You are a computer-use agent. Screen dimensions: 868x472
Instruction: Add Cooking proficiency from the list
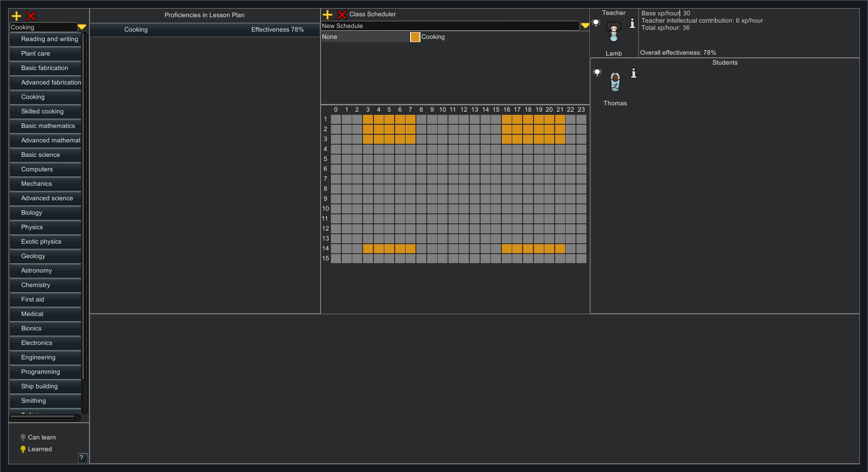point(46,97)
